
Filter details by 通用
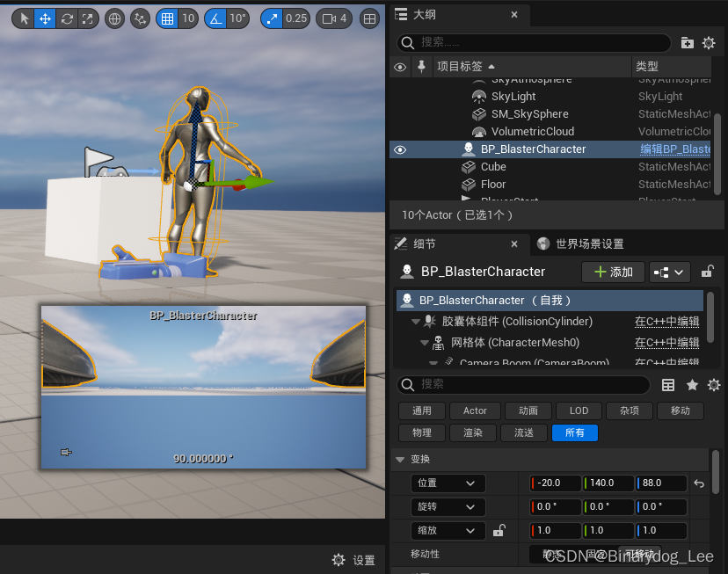click(x=421, y=411)
